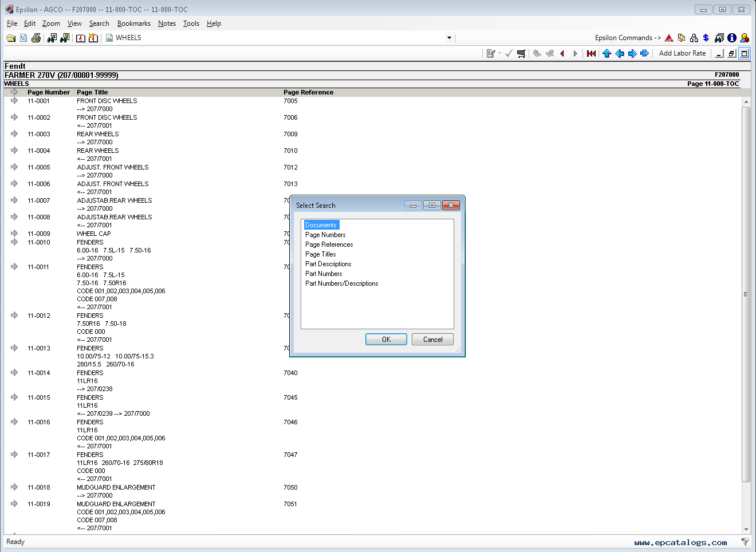Click the arrow for page 11-0009 WHEEL CAP
Screen dimensions: 756x552
click(14, 234)
